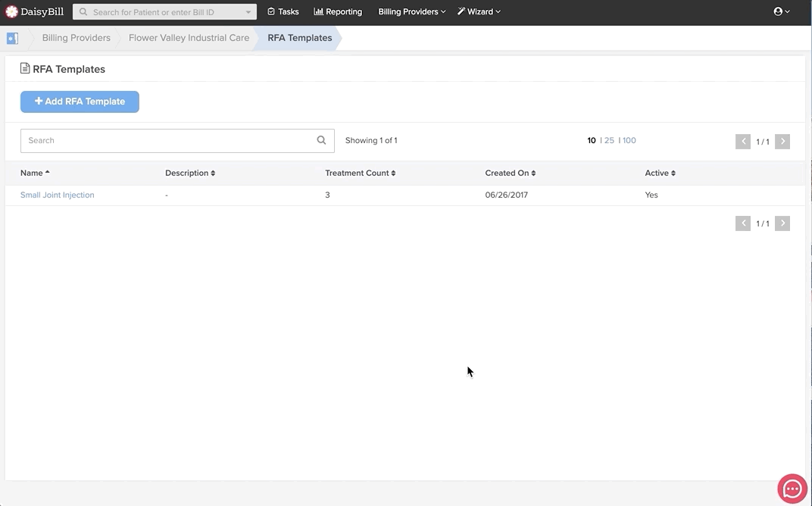Open the Small Joint Injection template

(x=58, y=195)
